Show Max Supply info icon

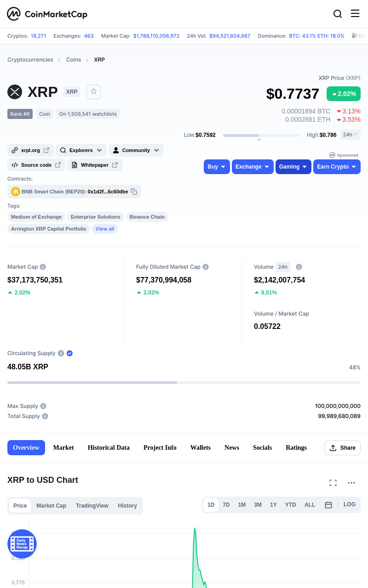coord(43,406)
